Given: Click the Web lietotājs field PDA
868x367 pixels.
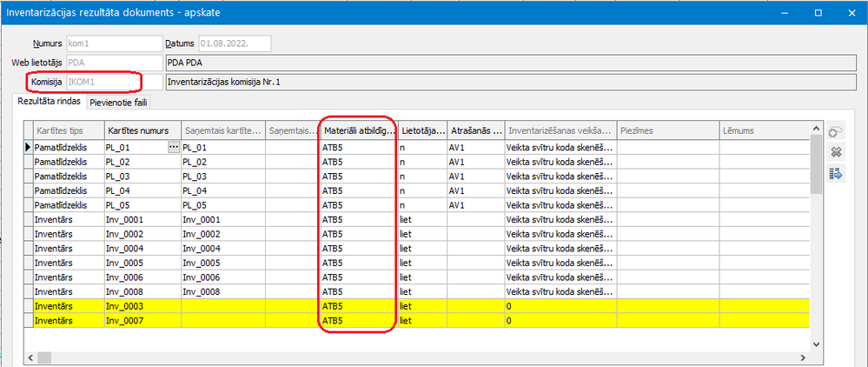Looking at the screenshot, I should click(x=115, y=63).
